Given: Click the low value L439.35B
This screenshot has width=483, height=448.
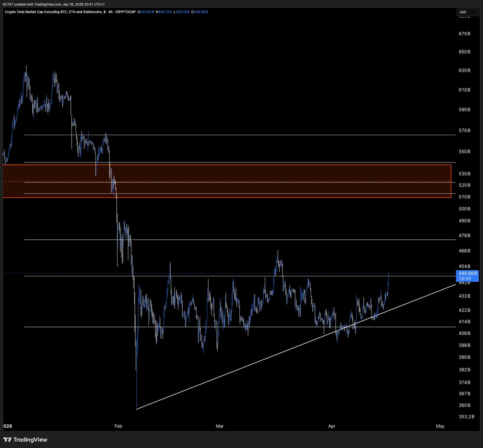Looking at the screenshot, I should click(x=182, y=12).
